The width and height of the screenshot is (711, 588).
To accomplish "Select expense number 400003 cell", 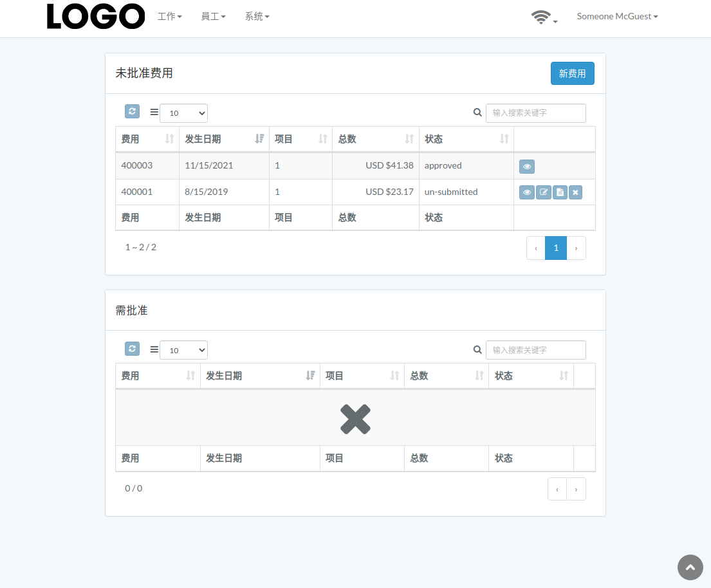I will 147,166.
